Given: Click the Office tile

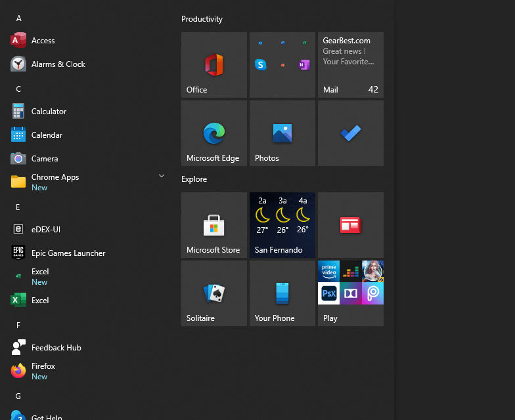Looking at the screenshot, I should point(214,65).
